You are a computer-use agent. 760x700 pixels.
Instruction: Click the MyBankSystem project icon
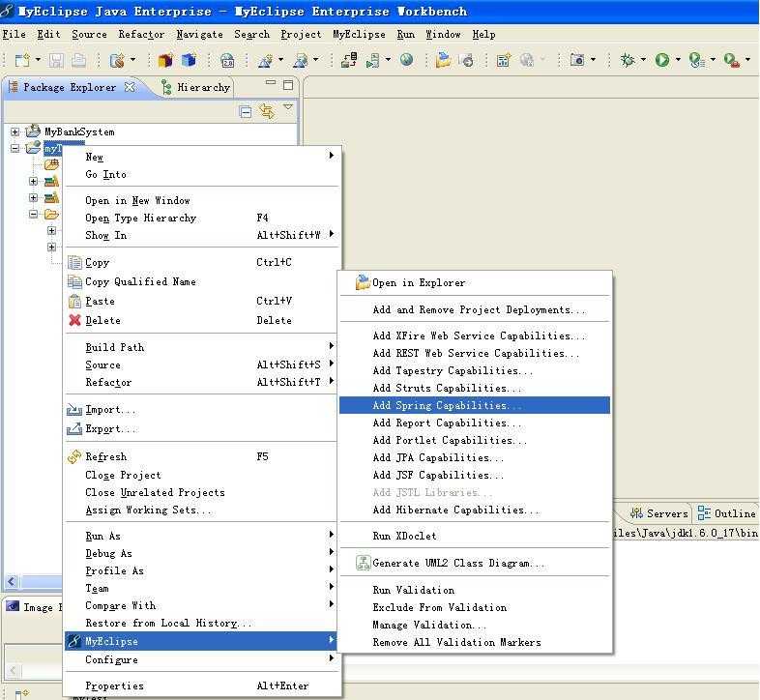coord(33,131)
